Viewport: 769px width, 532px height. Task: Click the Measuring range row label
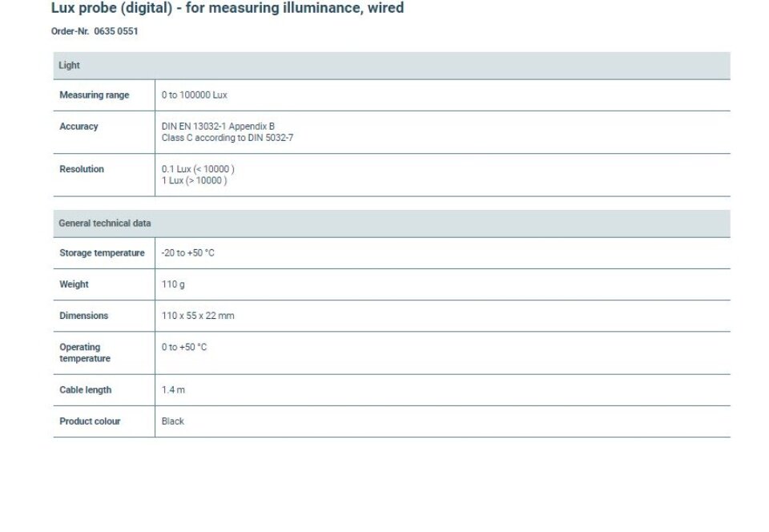click(x=95, y=95)
